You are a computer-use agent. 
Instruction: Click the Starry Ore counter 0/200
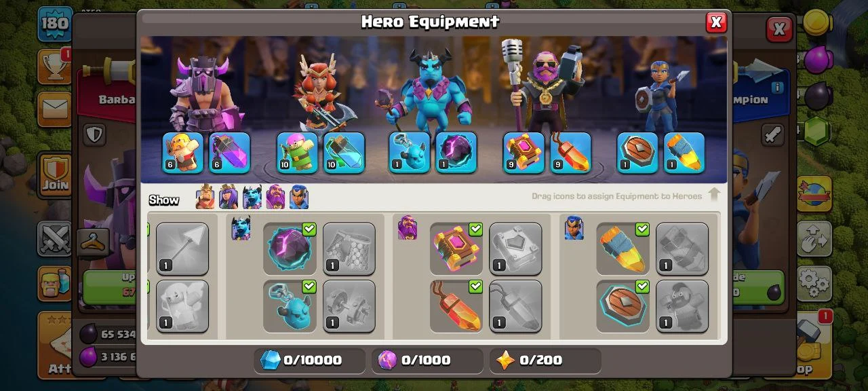545,360
